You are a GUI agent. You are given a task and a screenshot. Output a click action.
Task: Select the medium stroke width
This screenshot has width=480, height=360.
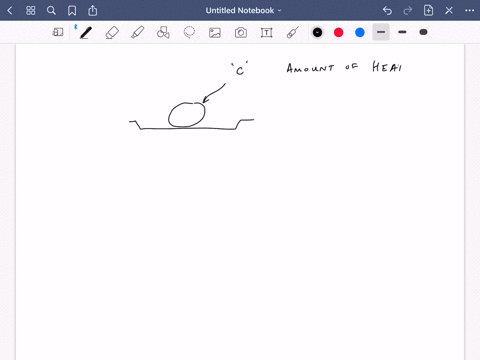coord(402,32)
